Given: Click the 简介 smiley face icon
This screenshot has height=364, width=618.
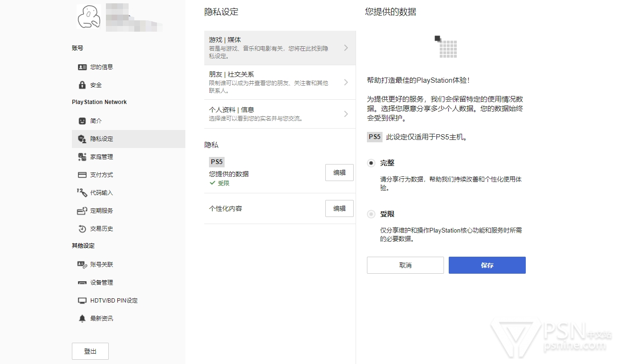Looking at the screenshot, I should pos(82,121).
